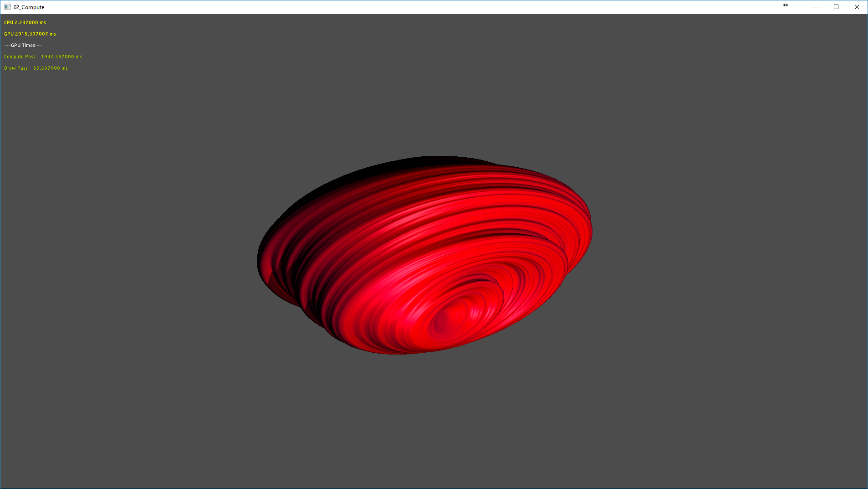868x489 pixels.
Task: Click the window thumbnail icon in title bar
Action: click(x=7, y=7)
